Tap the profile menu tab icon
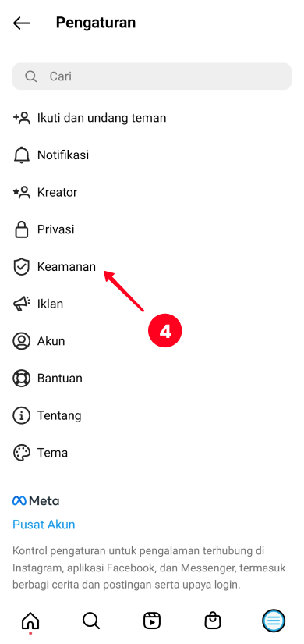 click(x=274, y=621)
